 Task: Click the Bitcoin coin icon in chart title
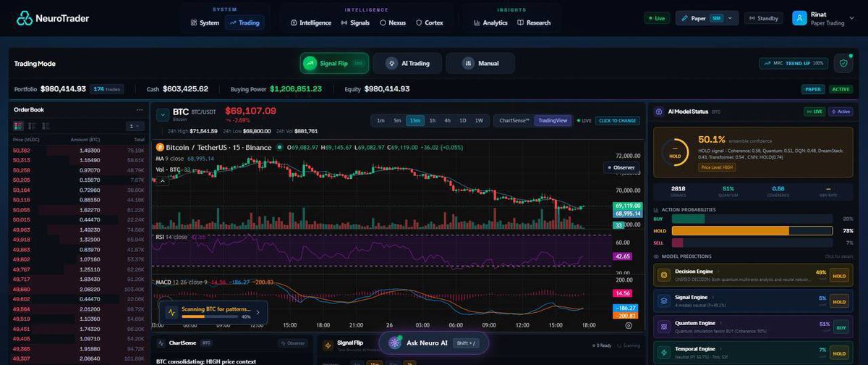(x=161, y=147)
